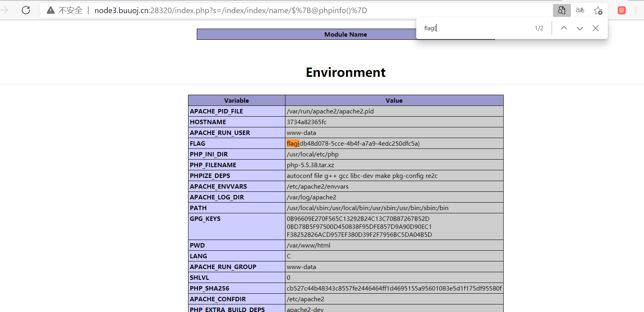Screen dimensions: 644x312
Task: Click the LANG variable cell
Action: click(x=237, y=256)
